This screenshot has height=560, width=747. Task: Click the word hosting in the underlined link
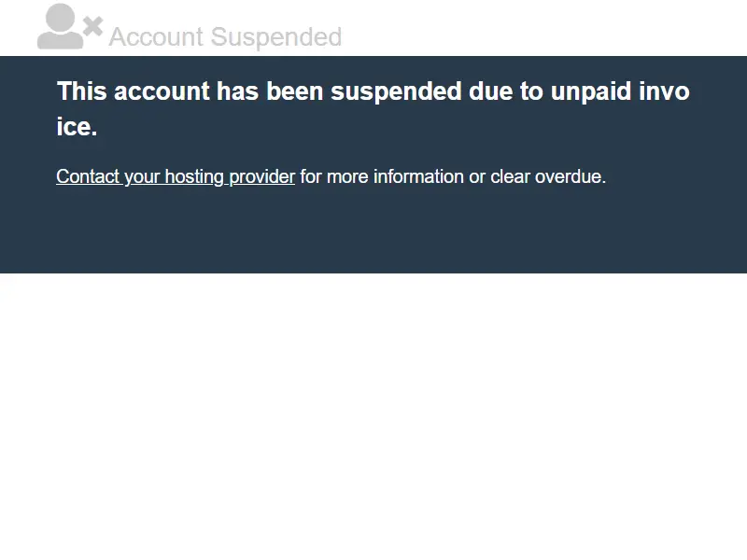click(194, 176)
